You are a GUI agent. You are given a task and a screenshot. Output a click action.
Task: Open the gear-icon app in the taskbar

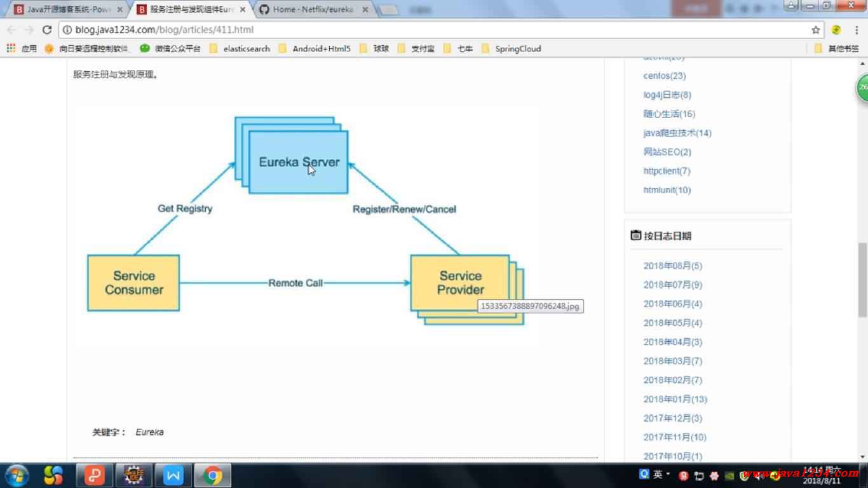(x=134, y=475)
